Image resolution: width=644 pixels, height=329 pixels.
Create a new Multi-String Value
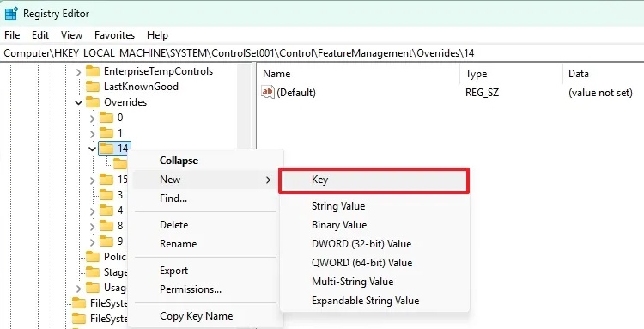pos(374,282)
